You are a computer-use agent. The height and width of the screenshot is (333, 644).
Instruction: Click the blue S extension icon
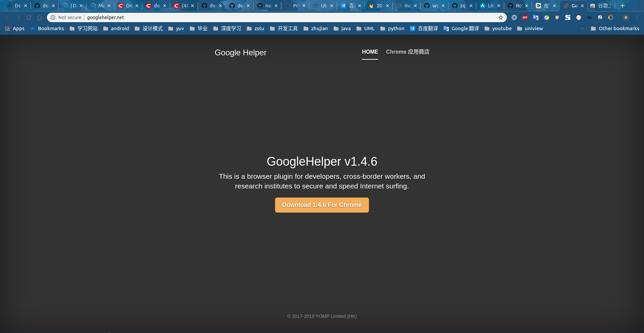568,17
